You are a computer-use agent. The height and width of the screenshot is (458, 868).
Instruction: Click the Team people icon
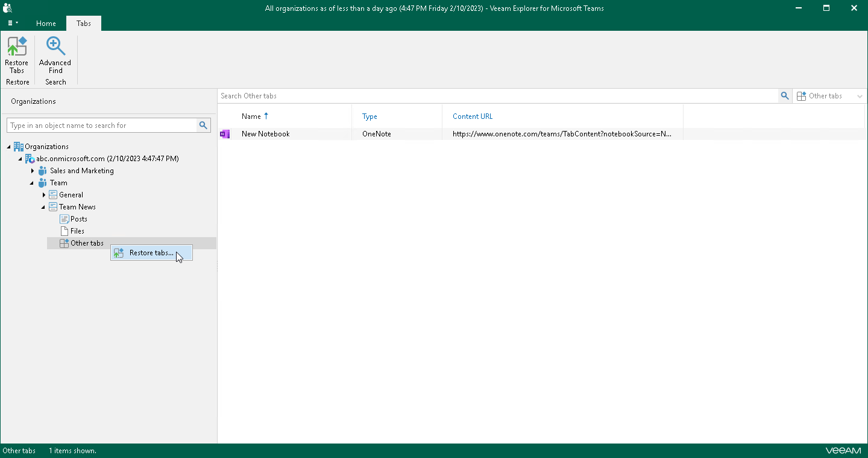pyautogui.click(x=43, y=183)
